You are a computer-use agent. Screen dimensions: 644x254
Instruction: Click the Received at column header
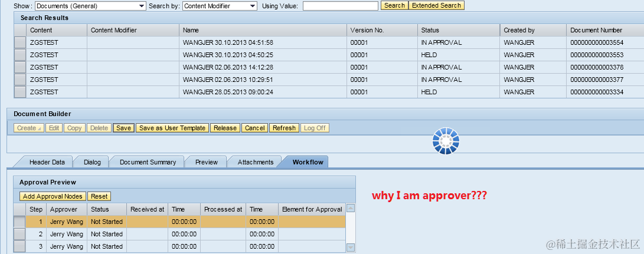point(148,209)
